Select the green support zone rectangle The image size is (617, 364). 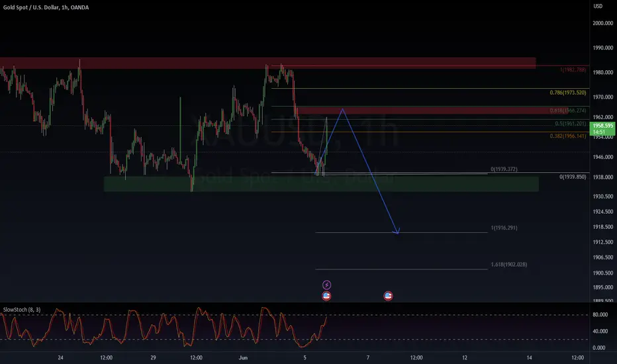point(321,184)
